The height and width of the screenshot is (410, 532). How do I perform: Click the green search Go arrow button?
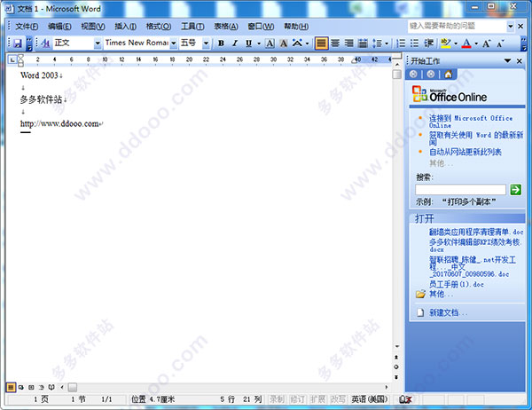click(x=515, y=190)
